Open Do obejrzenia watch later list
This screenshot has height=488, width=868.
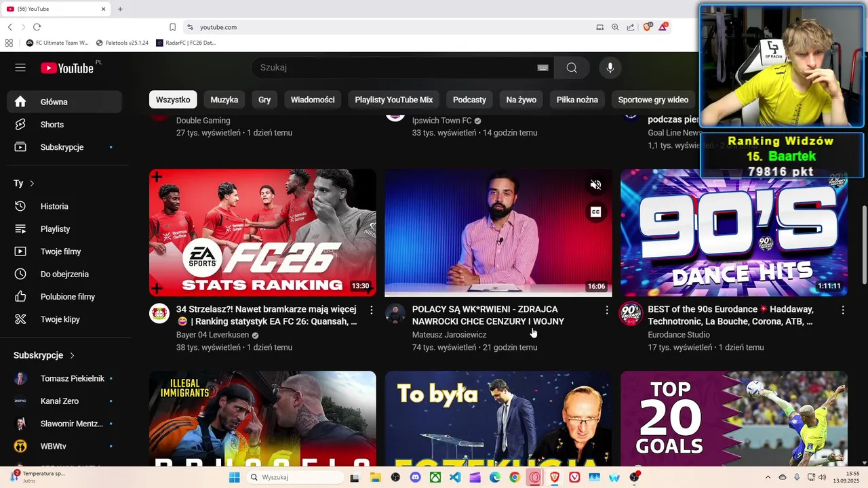(x=64, y=274)
